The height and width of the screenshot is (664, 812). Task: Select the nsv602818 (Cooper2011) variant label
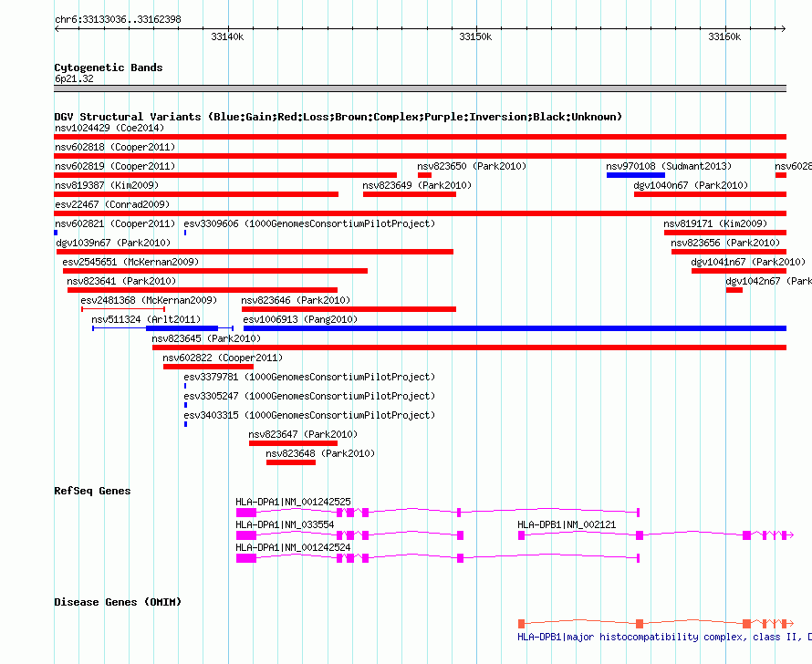pyautogui.click(x=115, y=147)
